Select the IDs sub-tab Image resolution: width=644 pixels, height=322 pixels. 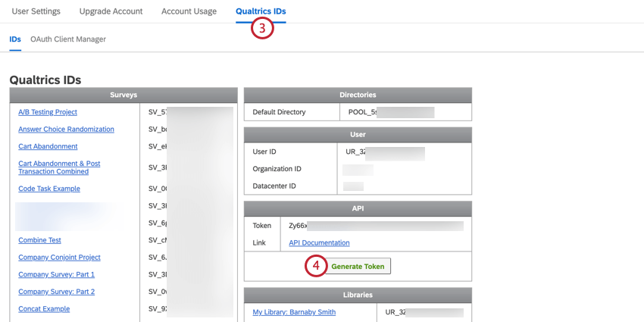pyautogui.click(x=15, y=39)
